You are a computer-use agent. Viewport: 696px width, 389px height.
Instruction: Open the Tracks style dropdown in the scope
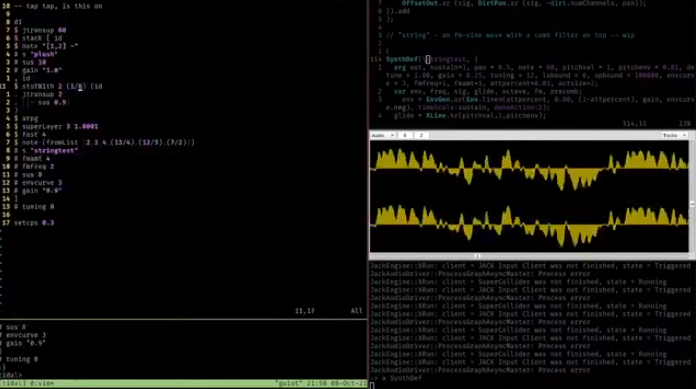(674, 135)
